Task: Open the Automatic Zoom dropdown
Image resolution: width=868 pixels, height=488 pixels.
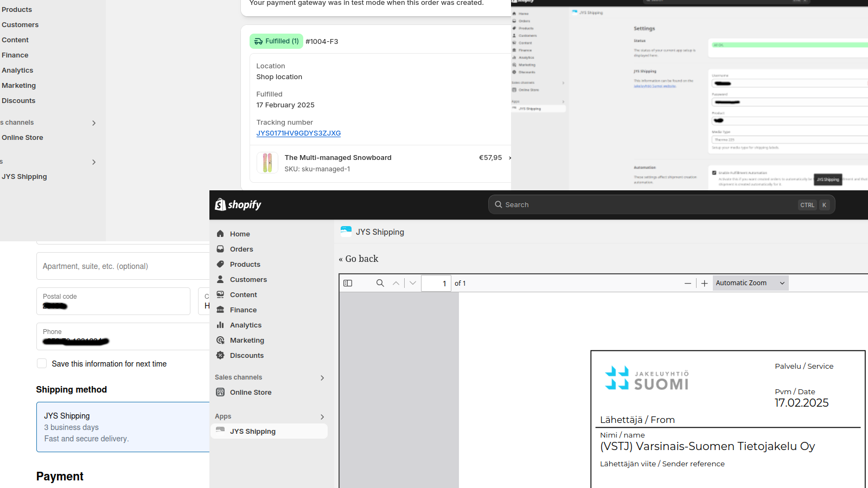Action: click(x=750, y=283)
